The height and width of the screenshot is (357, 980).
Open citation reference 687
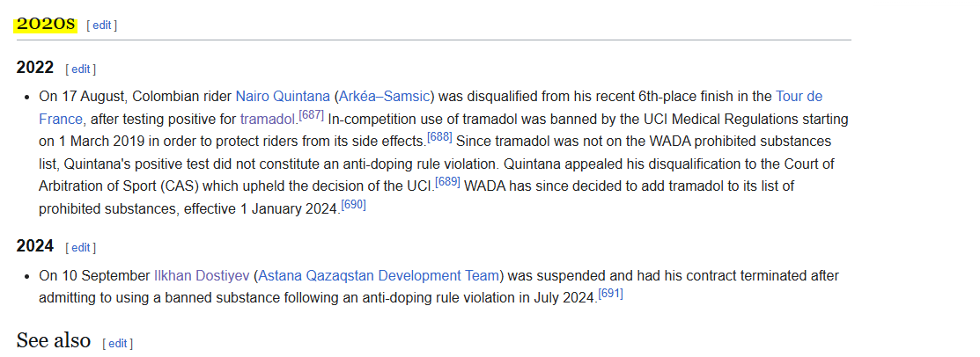coord(311,115)
